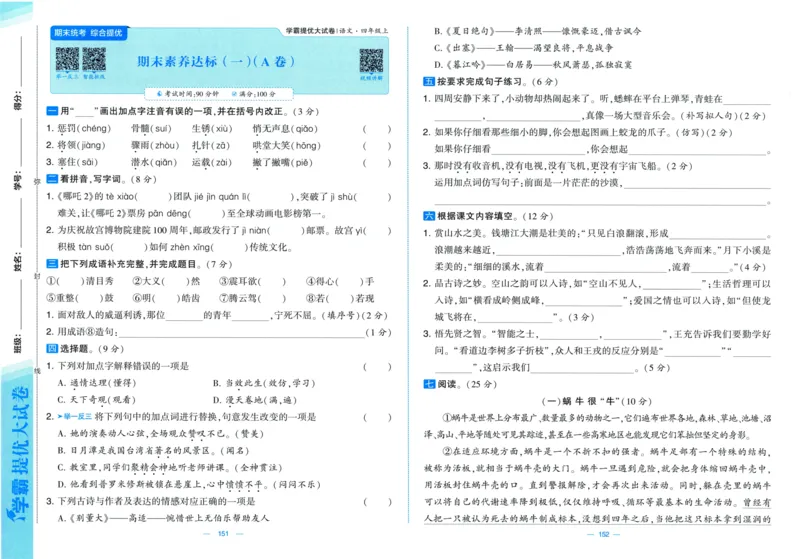Click the phrase '悄无声息(qiāo)'
The width and height of the screenshot is (800, 559).
coord(285,129)
